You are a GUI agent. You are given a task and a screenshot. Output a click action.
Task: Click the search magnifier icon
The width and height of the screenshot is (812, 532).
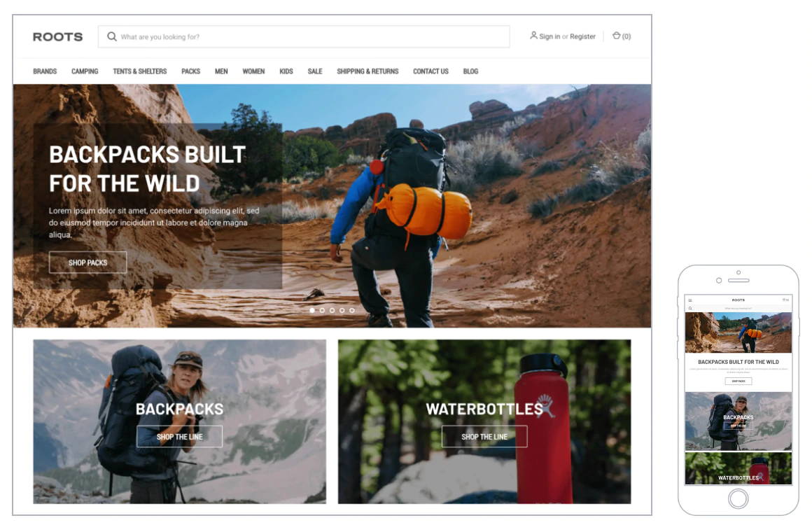pos(112,37)
